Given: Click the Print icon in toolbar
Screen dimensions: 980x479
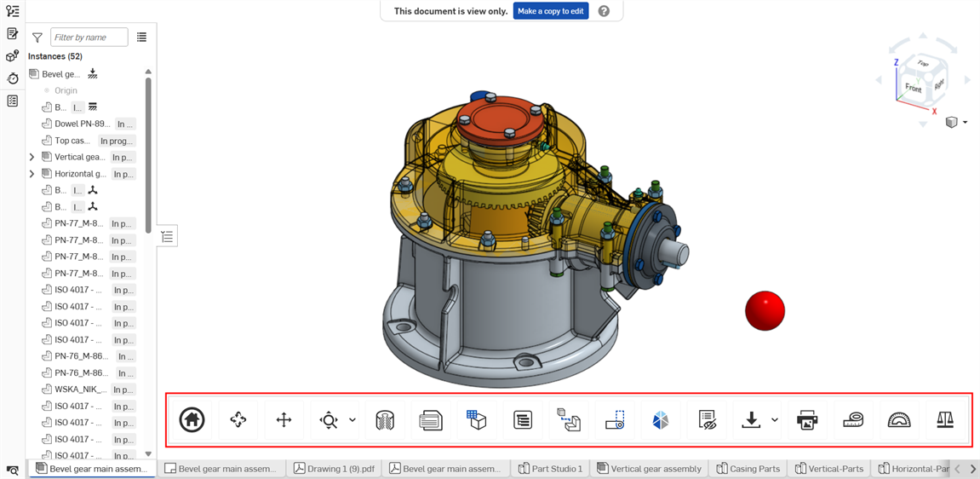Looking at the screenshot, I should click(x=806, y=419).
